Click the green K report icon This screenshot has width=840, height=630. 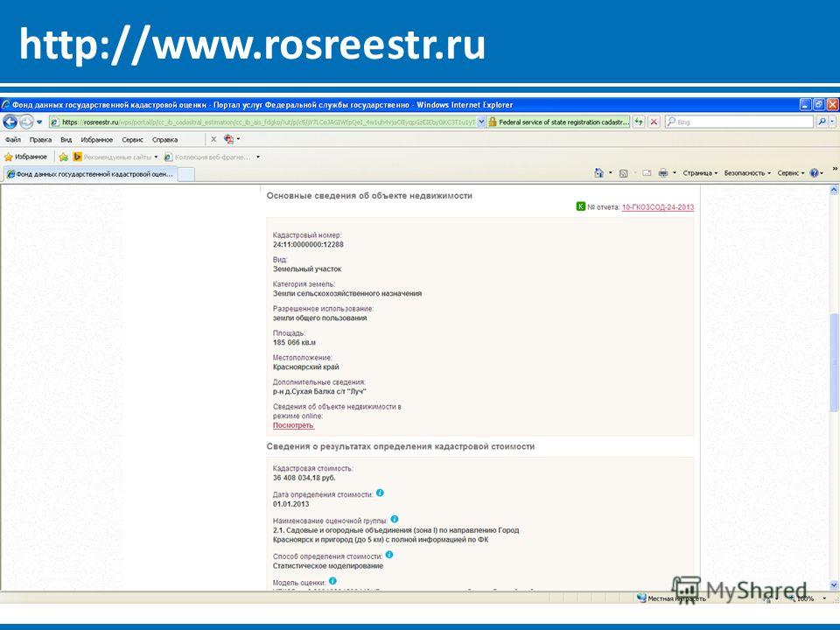tap(581, 206)
